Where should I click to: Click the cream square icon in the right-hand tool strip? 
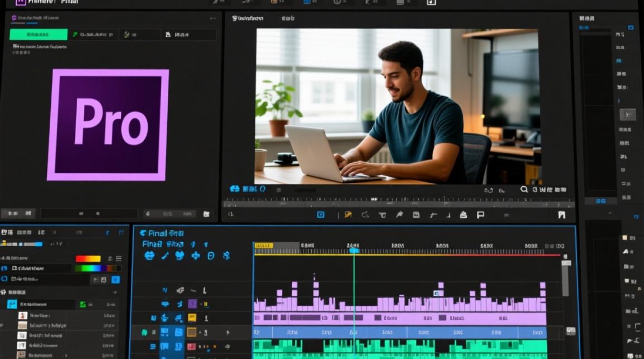[x=625, y=237]
